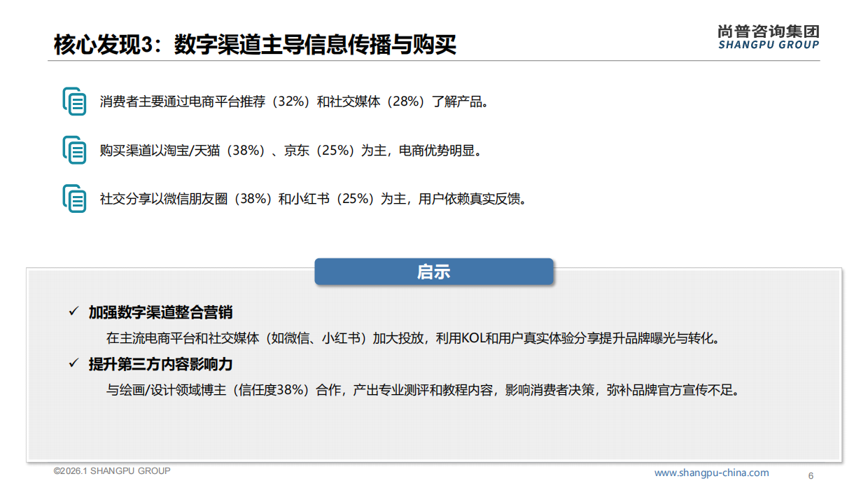The image size is (868, 488).
Task: Click the checkmark before 提升第三方内容影响力
Action: point(73,363)
